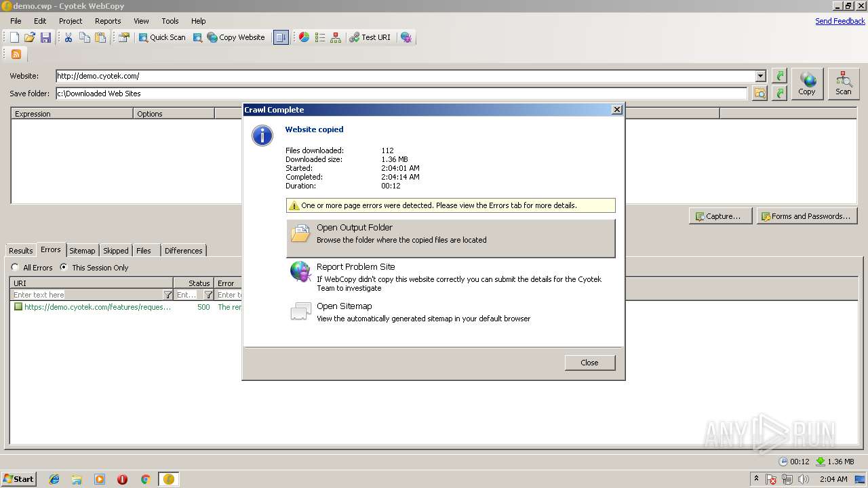Viewport: 868px width, 488px height.
Task: Show hidden tray icons arrow
Action: click(757, 479)
